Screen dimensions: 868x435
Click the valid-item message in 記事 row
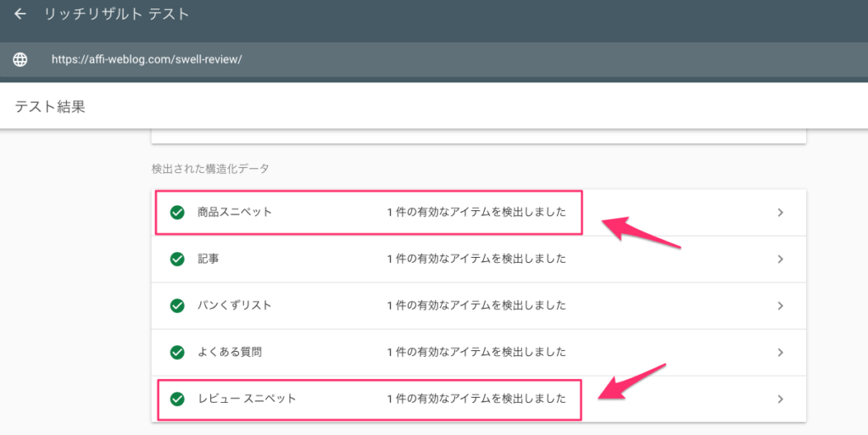click(476, 259)
